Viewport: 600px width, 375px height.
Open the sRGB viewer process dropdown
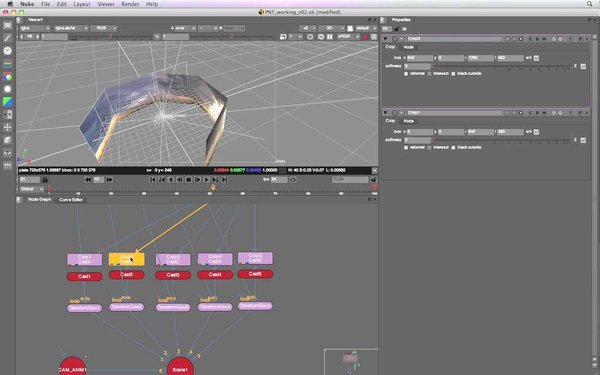[348, 37]
